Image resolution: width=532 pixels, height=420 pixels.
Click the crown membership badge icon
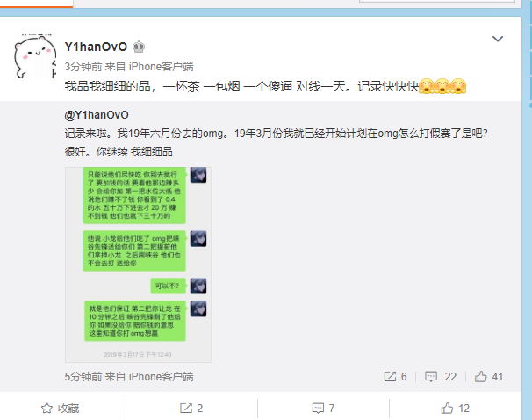pyautogui.click(x=139, y=47)
